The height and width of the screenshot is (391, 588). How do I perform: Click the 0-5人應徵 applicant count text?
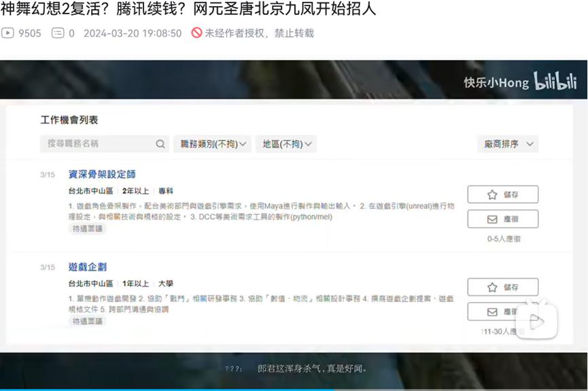tap(504, 239)
